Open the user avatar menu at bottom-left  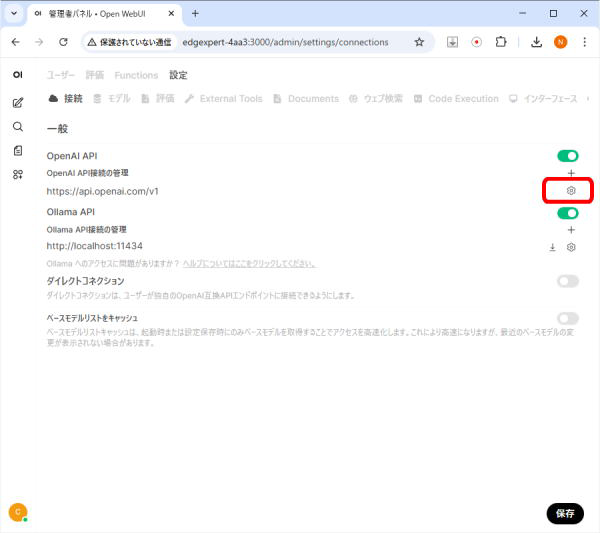pos(17,512)
